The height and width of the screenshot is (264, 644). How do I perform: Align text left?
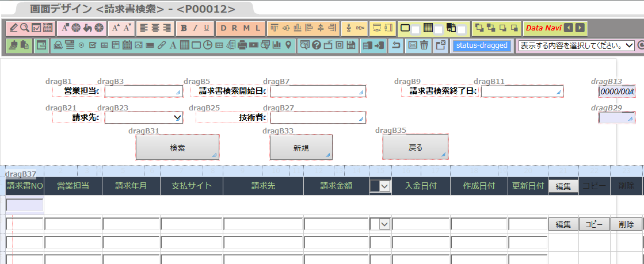coord(144,28)
